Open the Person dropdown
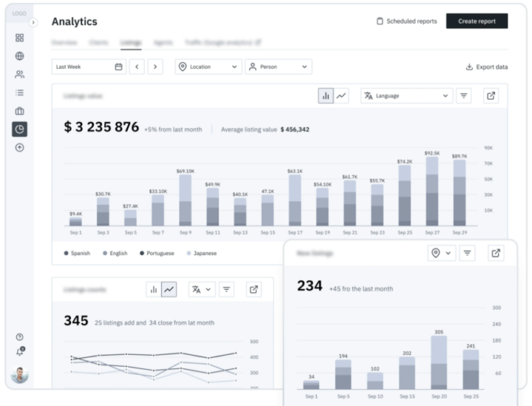This screenshot has width=532, height=406. click(x=279, y=67)
